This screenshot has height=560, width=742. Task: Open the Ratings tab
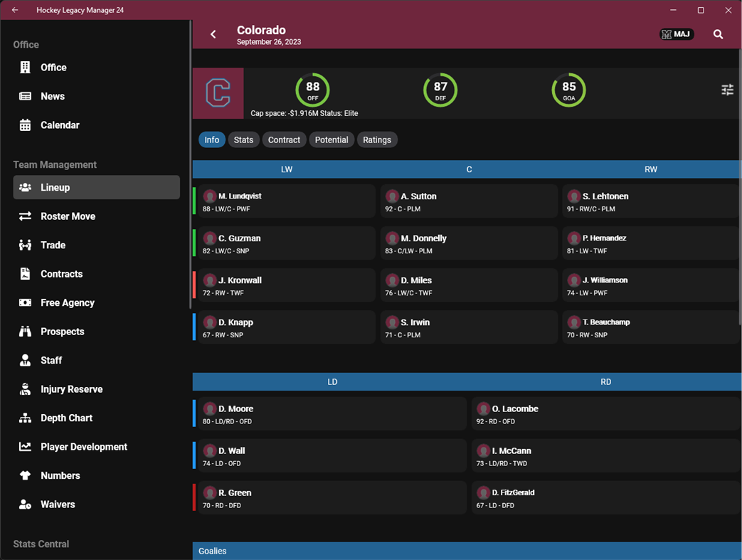click(x=377, y=139)
